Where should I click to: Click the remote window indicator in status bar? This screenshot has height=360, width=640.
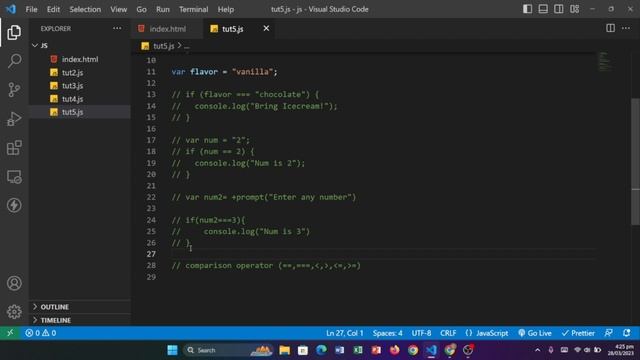pos(10,333)
